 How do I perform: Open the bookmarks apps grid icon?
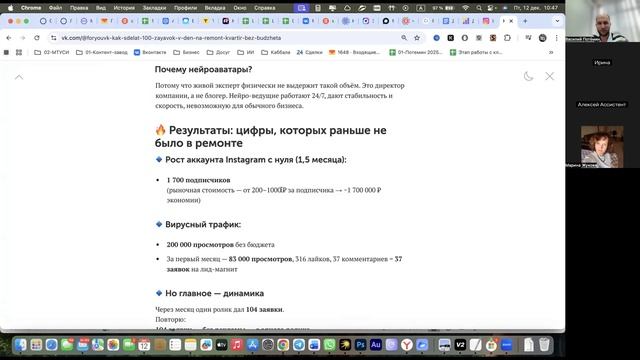(19, 52)
